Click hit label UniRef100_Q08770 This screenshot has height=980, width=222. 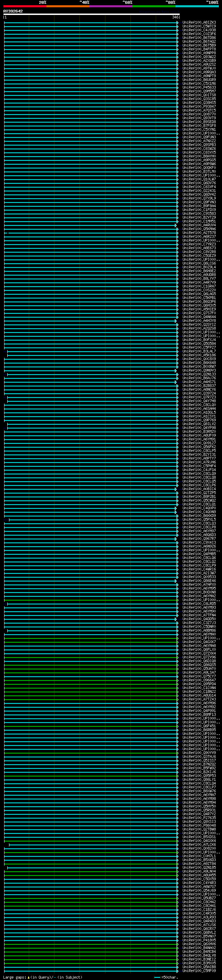199,114
